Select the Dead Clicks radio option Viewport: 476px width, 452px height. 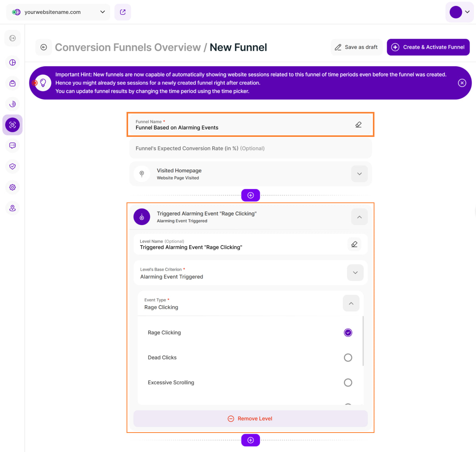348,358
